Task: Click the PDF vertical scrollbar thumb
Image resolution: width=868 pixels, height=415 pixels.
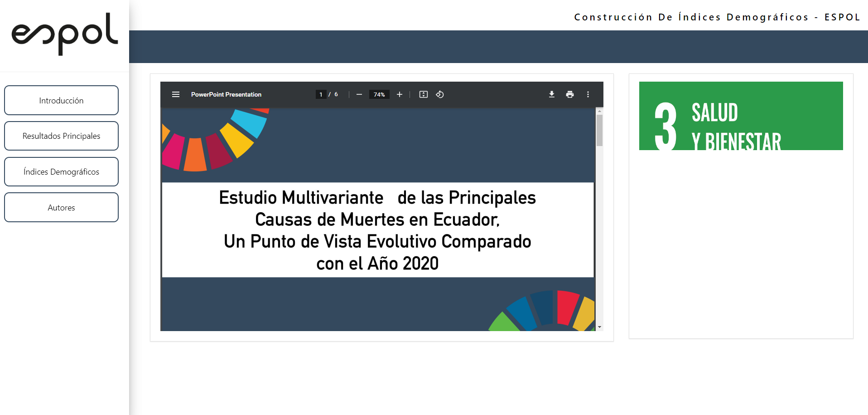Action: pos(599,130)
